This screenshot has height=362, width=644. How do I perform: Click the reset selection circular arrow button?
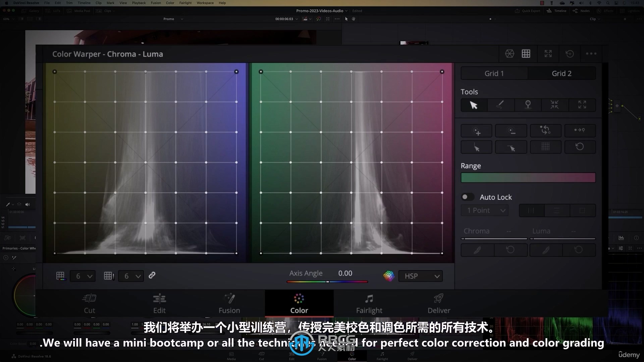pyautogui.click(x=580, y=147)
